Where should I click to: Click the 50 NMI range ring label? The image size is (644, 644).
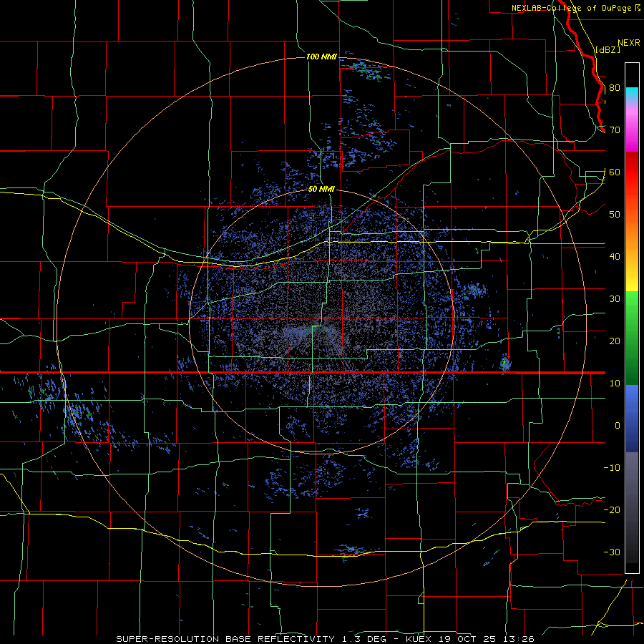point(321,190)
